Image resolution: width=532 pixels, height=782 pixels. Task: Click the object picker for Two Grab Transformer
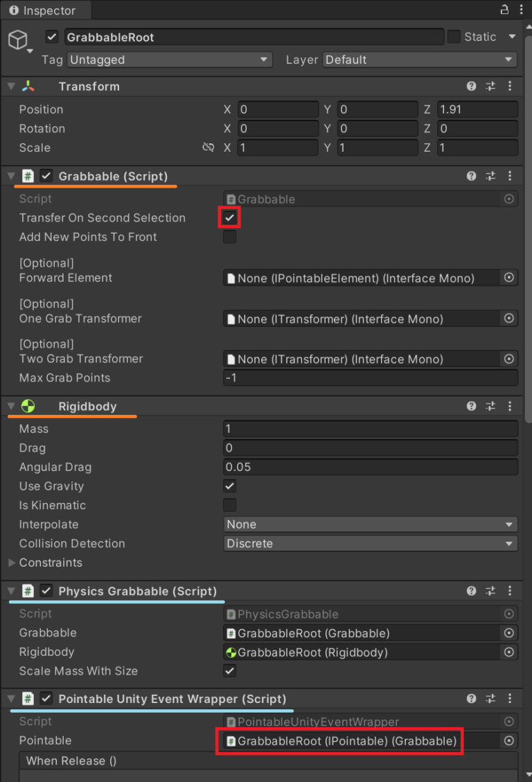point(508,359)
